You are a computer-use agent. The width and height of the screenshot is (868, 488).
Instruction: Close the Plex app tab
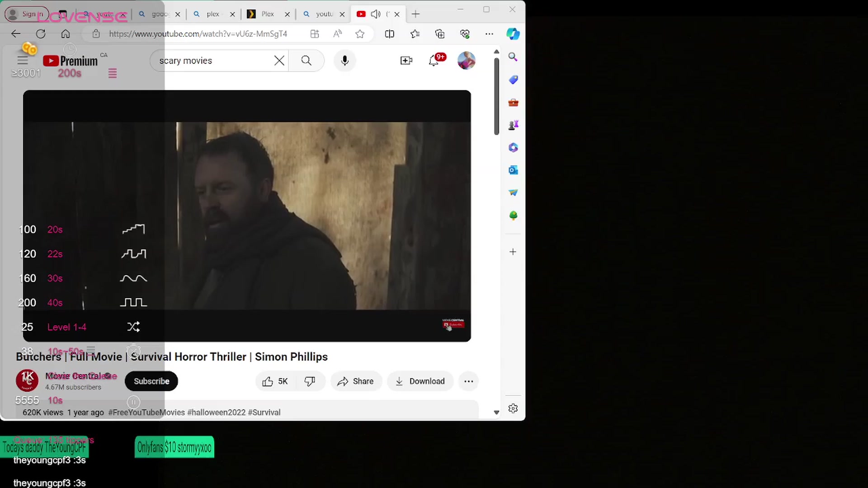(x=287, y=14)
